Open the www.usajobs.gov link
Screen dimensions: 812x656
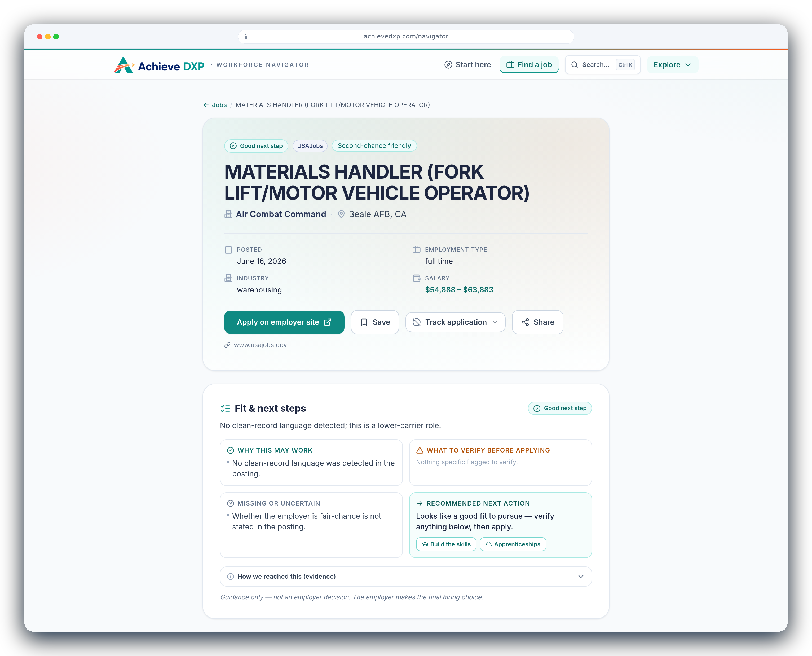260,345
